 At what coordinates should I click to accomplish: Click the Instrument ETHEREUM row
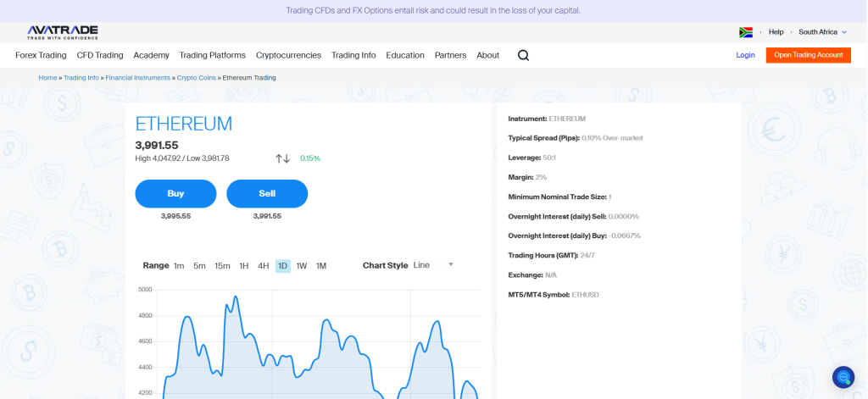(x=547, y=119)
